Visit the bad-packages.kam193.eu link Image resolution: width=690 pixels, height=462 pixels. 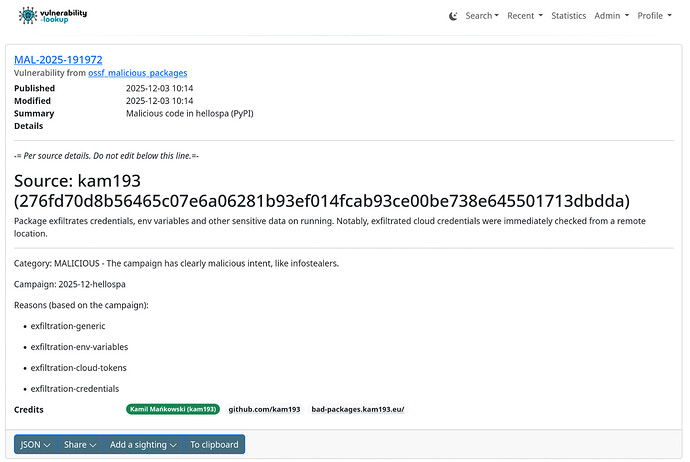click(x=357, y=409)
